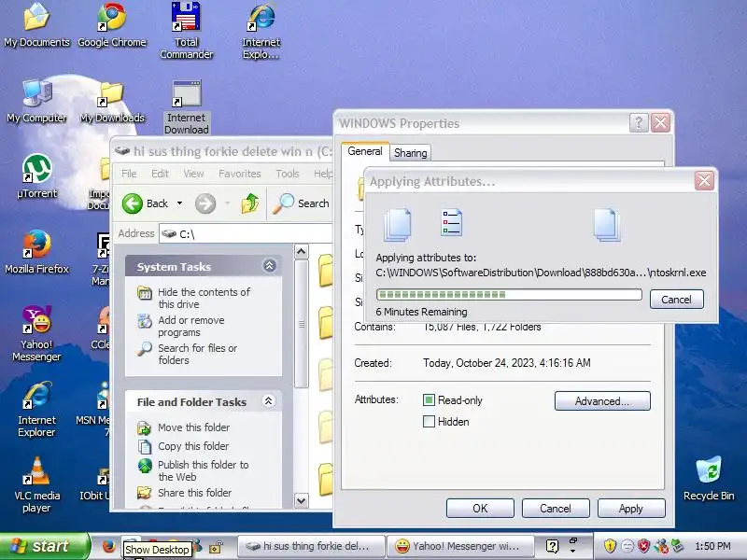The height and width of the screenshot is (560, 747).
Task: Click OK in WINDOWS Properties dialog
Action: point(480,508)
